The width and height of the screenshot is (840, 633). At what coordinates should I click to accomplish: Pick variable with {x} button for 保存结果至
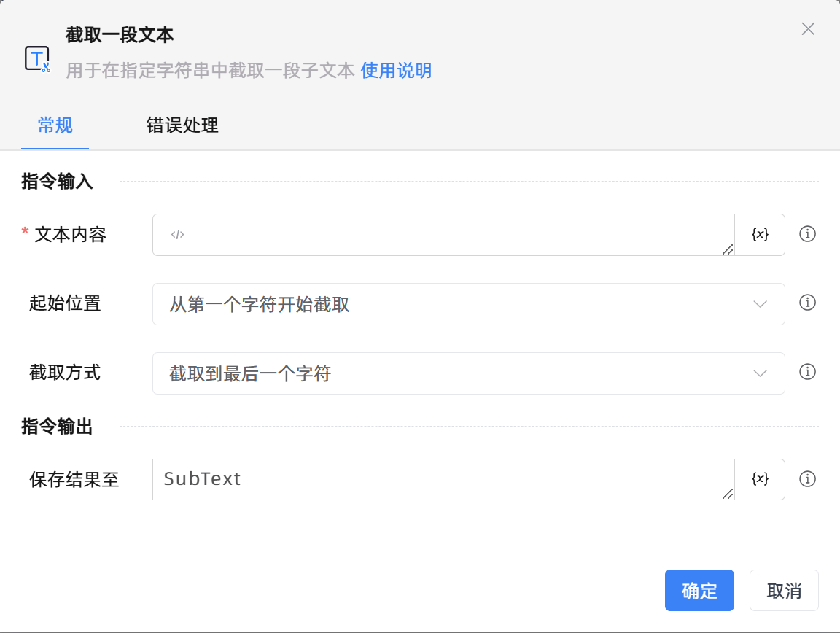[760, 479]
